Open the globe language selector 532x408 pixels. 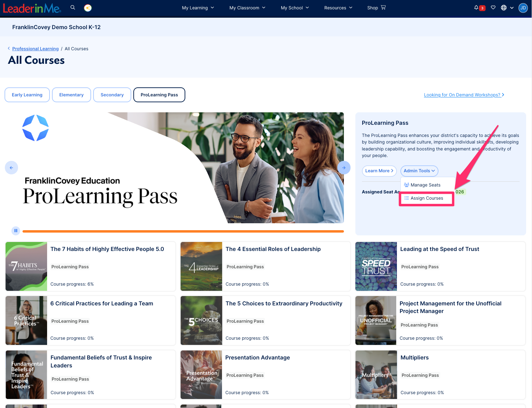pyautogui.click(x=504, y=8)
